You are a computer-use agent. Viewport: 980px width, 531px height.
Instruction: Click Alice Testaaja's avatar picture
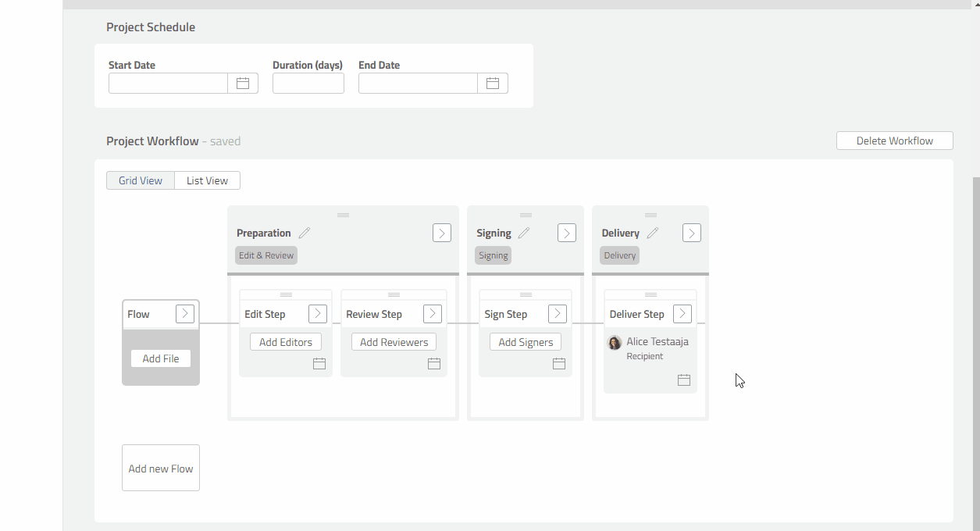(x=615, y=342)
